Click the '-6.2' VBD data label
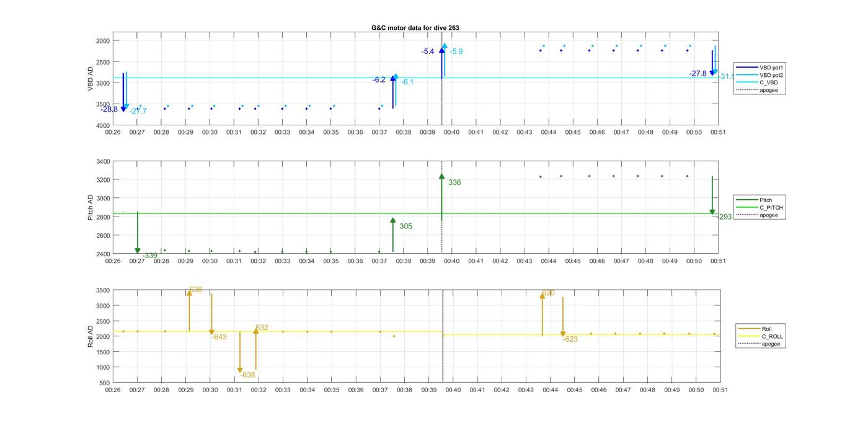868x430 pixels. click(379, 80)
